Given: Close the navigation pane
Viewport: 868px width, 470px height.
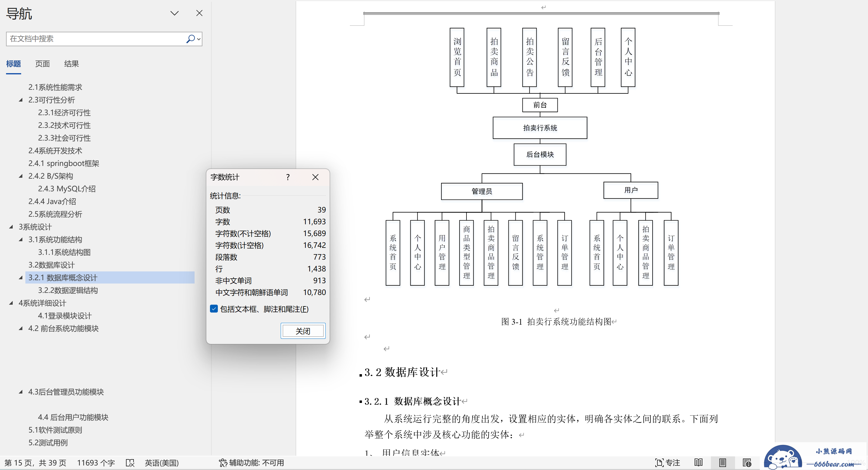Looking at the screenshot, I should tap(199, 13).
